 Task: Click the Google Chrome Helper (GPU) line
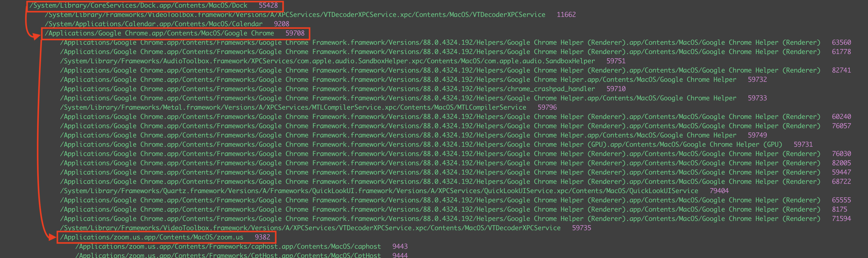(421, 145)
